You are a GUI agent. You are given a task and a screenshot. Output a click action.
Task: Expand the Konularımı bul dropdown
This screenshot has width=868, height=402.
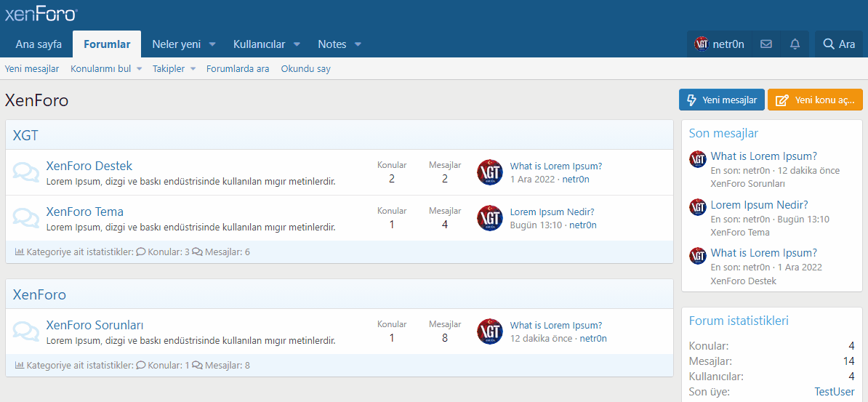pos(139,69)
